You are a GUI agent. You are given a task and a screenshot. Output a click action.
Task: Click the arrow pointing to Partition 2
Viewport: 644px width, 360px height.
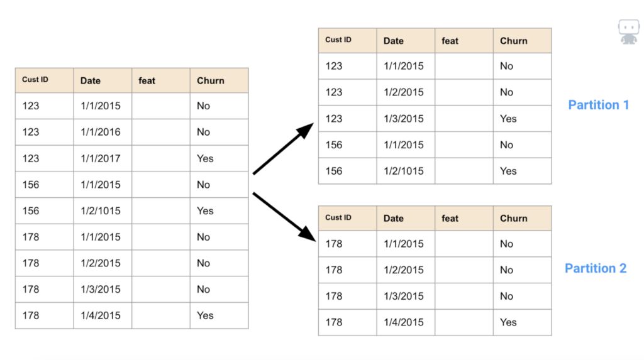pyautogui.click(x=284, y=217)
